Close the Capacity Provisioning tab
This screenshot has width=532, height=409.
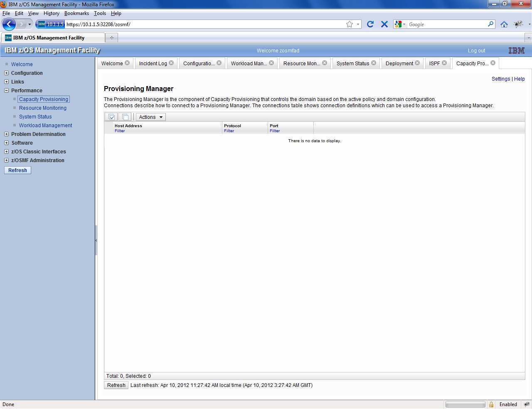coord(493,63)
